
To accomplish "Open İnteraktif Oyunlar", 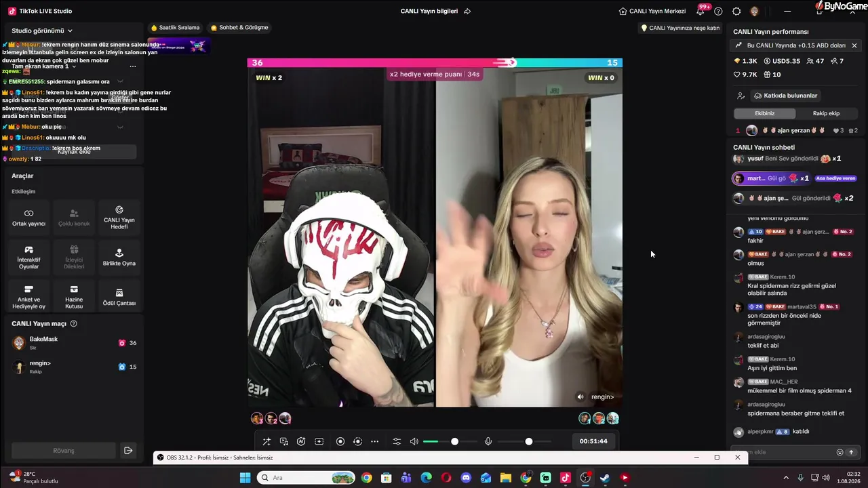I will coord(28,258).
